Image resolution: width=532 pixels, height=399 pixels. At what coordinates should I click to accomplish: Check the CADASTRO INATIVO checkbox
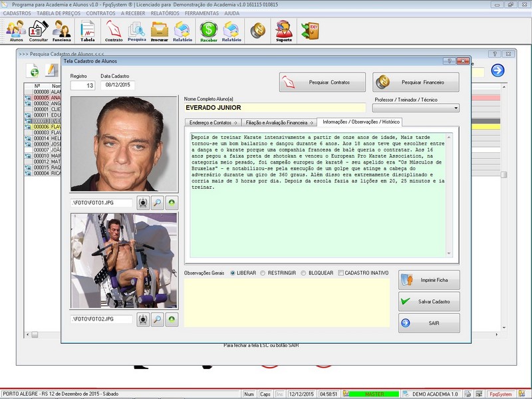(x=340, y=273)
